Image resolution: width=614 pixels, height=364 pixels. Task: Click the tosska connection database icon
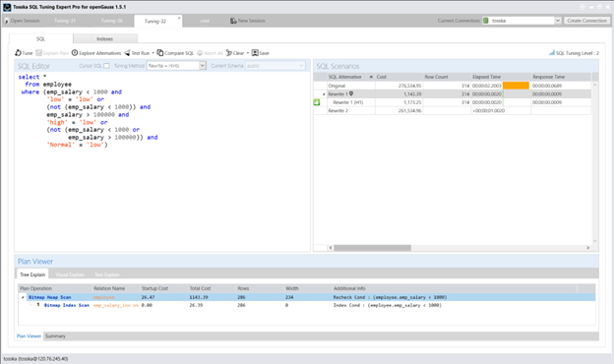tap(486, 21)
